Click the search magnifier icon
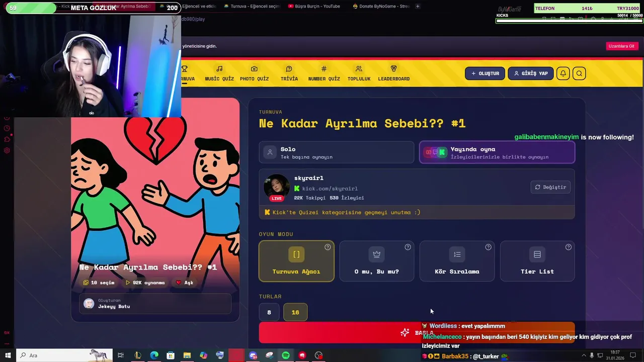The width and height of the screenshot is (644, 362). click(x=579, y=73)
